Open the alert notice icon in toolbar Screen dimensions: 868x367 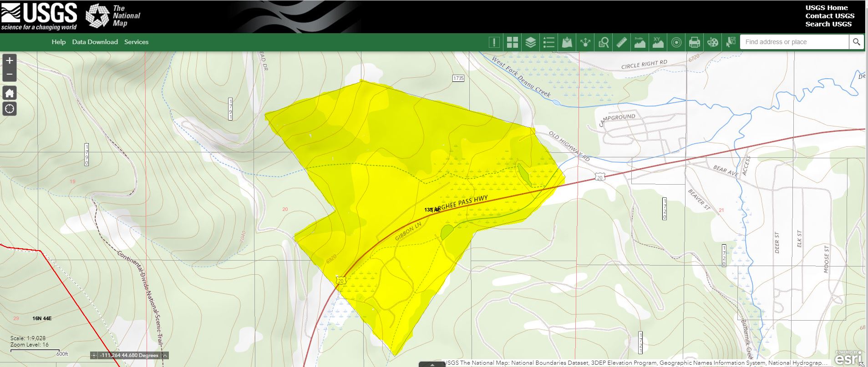(x=494, y=42)
